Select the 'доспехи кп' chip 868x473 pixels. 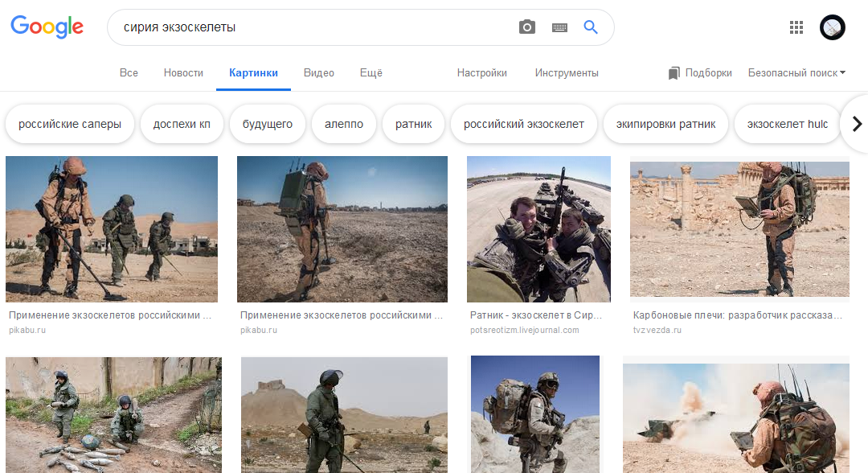182,124
